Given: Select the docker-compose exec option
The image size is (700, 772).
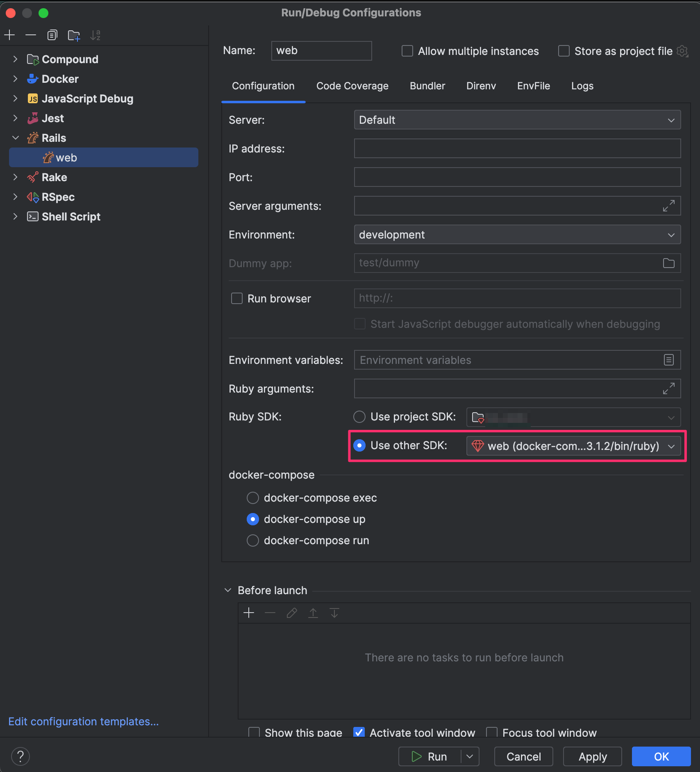Looking at the screenshot, I should point(253,498).
